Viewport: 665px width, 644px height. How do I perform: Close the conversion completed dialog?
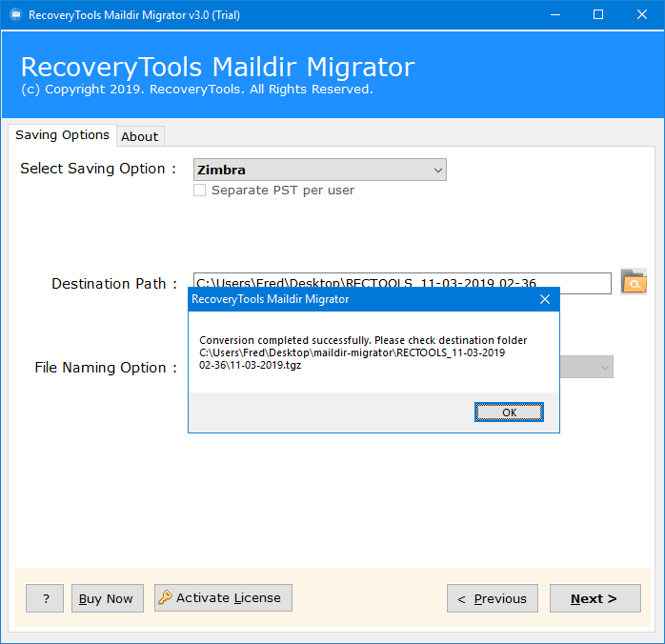pos(545,299)
